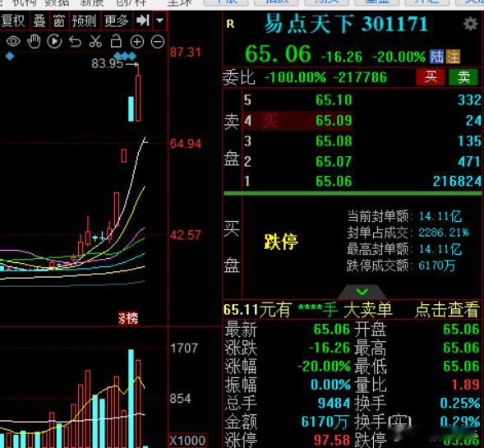The image size is (484, 448).
Task: Click the 涨停 97.58 price value
Action: click(332, 440)
